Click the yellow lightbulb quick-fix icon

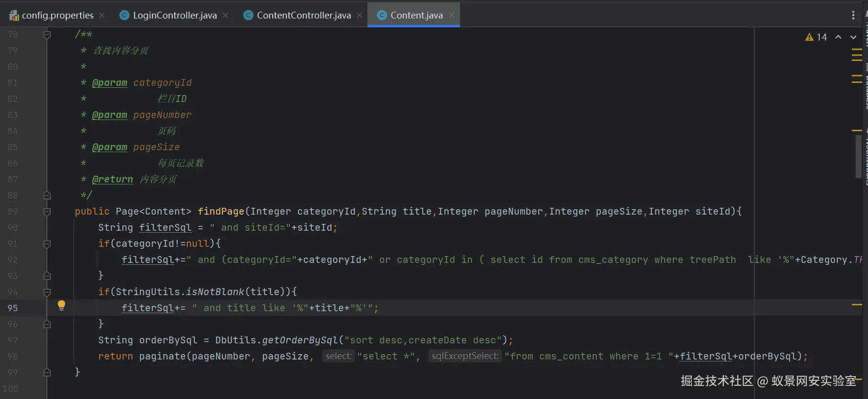coord(61,305)
